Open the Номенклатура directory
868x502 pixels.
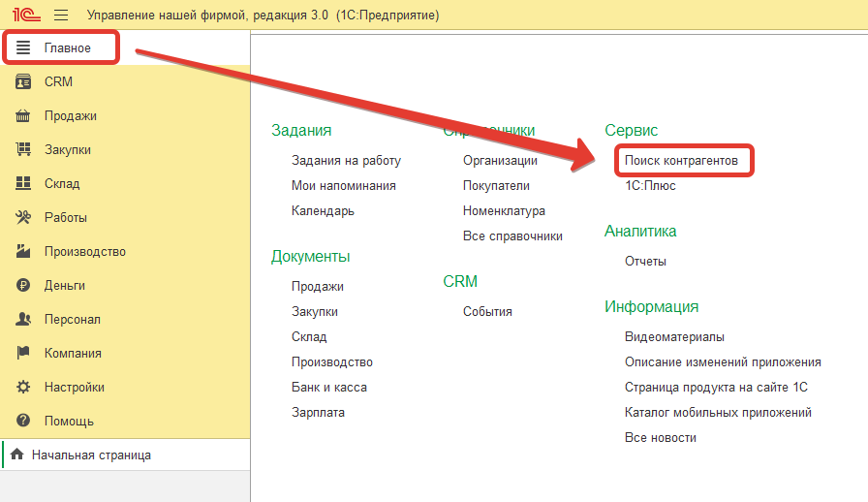click(504, 211)
